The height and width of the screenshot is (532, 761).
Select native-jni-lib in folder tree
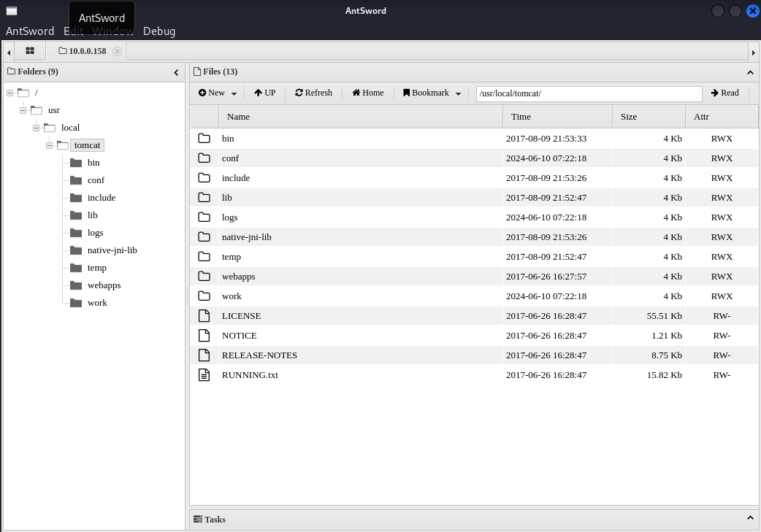coord(112,250)
